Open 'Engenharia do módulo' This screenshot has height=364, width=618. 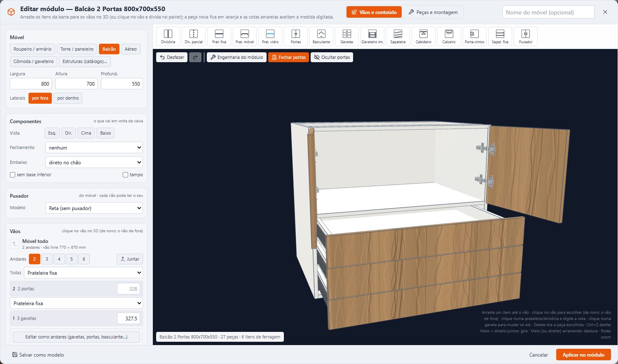pos(236,57)
